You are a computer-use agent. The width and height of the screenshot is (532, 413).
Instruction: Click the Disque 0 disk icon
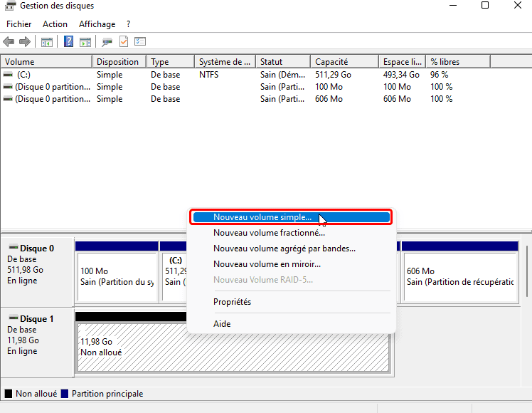click(14, 247)
